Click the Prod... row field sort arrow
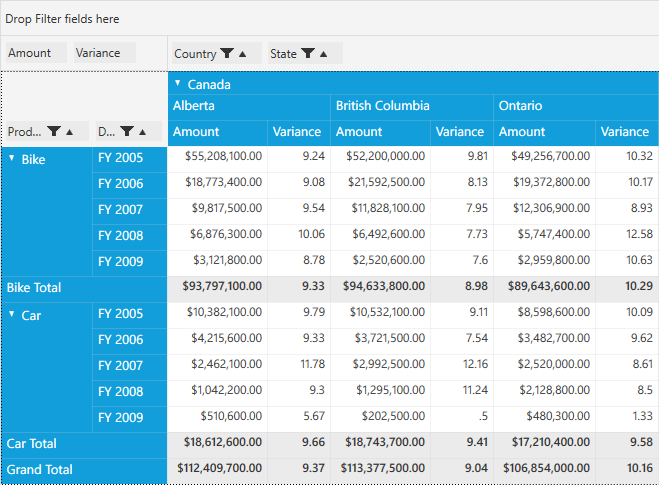The width and height of the screenshot is (659, 485). pos(70,131)
